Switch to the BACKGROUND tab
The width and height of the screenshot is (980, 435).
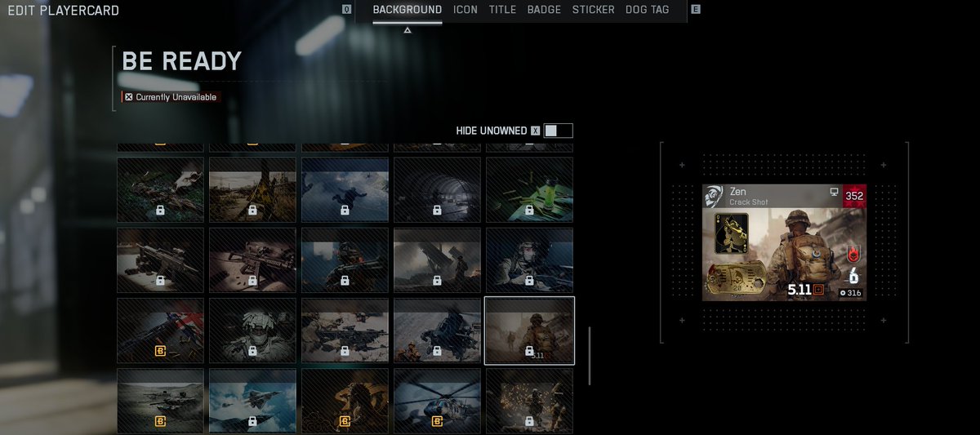(x=408, y=10)
